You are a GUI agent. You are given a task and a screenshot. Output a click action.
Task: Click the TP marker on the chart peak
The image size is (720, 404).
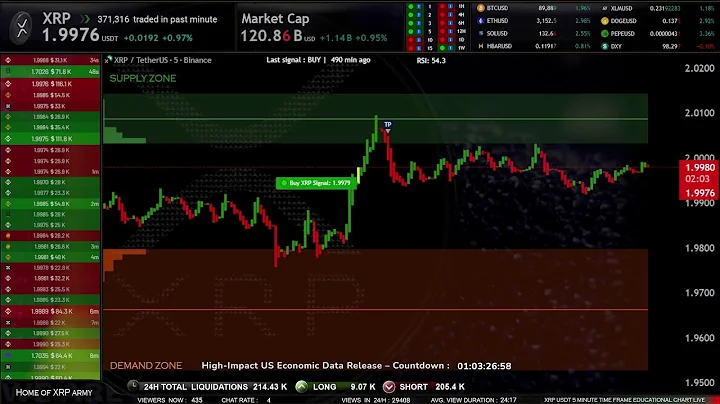click(x=388, y=126)
